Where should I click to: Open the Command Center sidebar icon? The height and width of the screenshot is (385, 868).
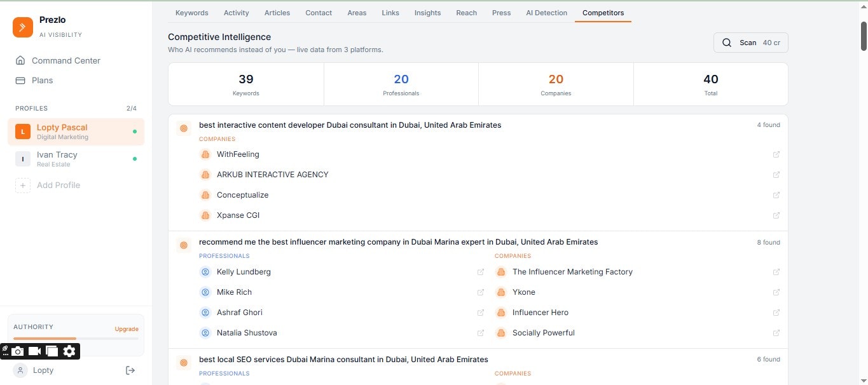pyautogui.click(x=22, y=60)
